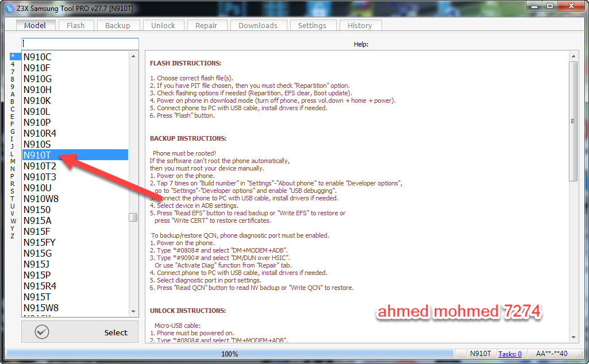Image resolution: width=589 pixels, height=364 pixels.
Task: Select model N910T3
Action: pyautogui.click(x=75, y=177)
